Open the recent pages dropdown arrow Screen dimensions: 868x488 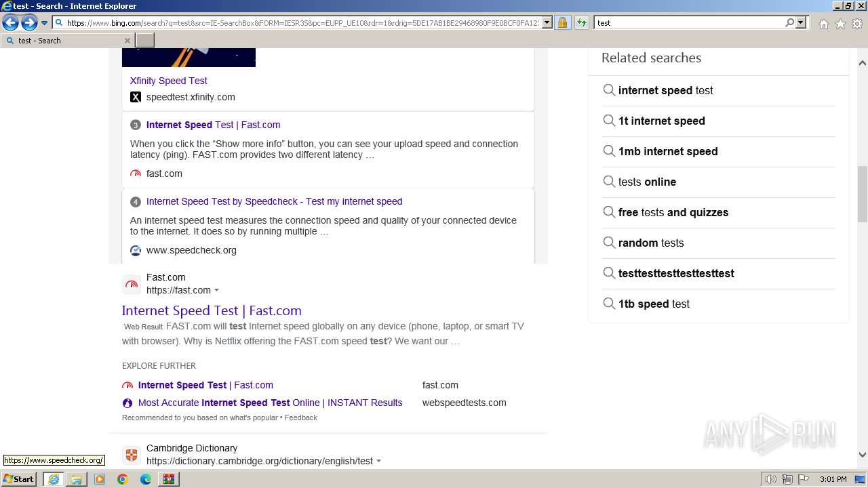(x=45, y=23)
